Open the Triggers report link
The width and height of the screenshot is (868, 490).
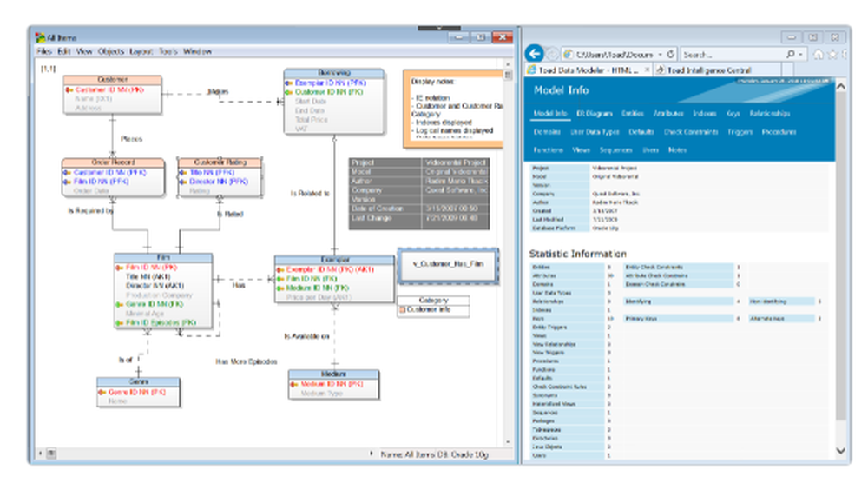740,132
